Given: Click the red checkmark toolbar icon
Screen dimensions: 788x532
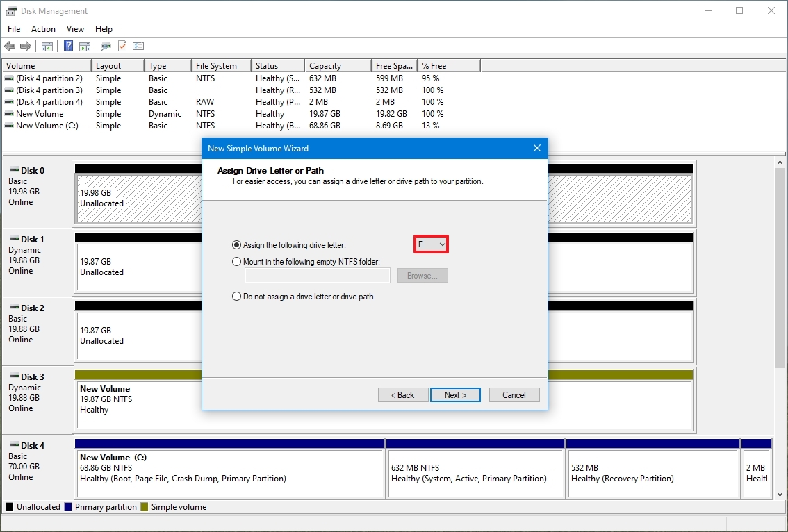Looking at the screenshot, I should 122,46.
